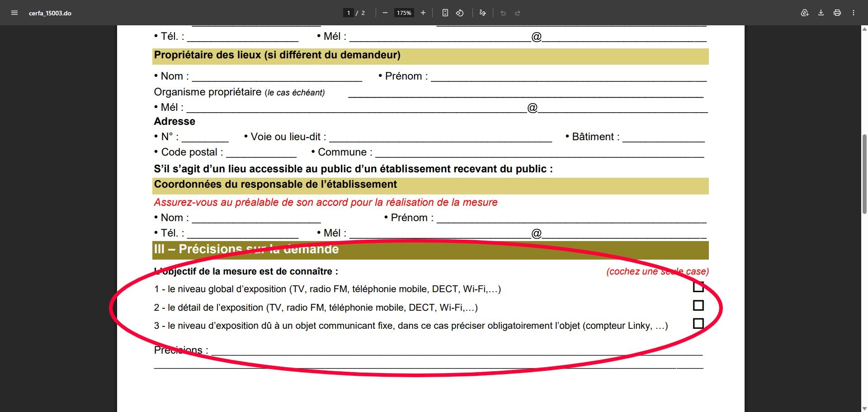The image size is (868, 412).
Task: Click the Organisme propriétaire blank line
Action: tap(526, 93)
